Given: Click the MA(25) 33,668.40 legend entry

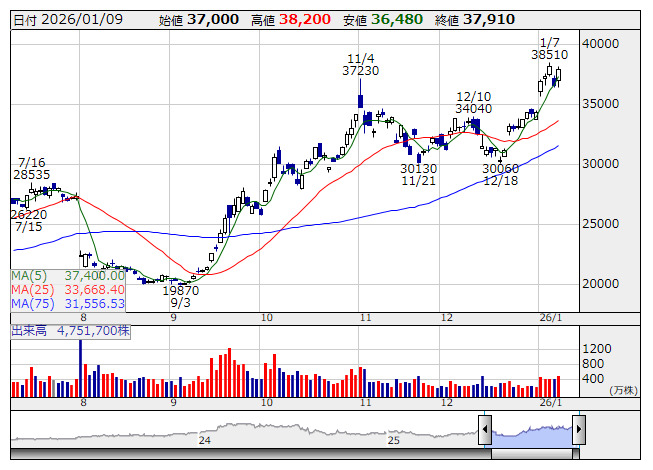Looking at the screenshot, I should [68, 290].
